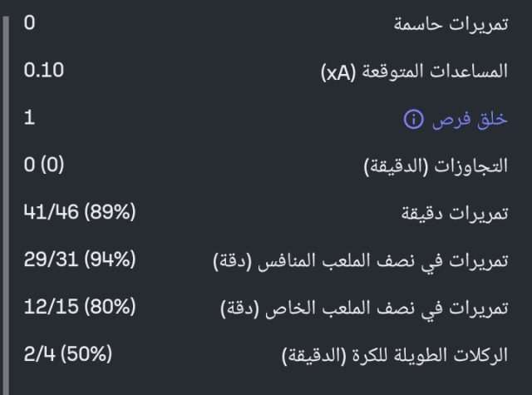This screenshot has width=532, height=395.
Task: Click the 29/31 (94%) value
Action: click(x=79, y=260)
